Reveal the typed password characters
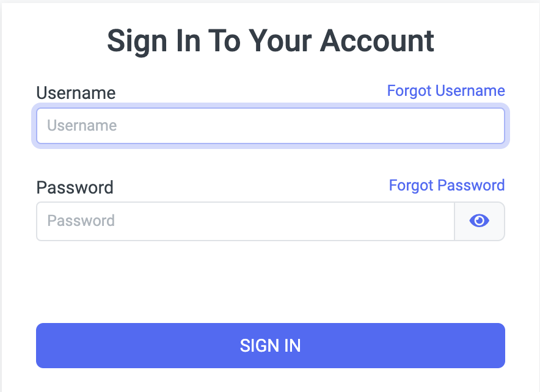 point(480,221)
